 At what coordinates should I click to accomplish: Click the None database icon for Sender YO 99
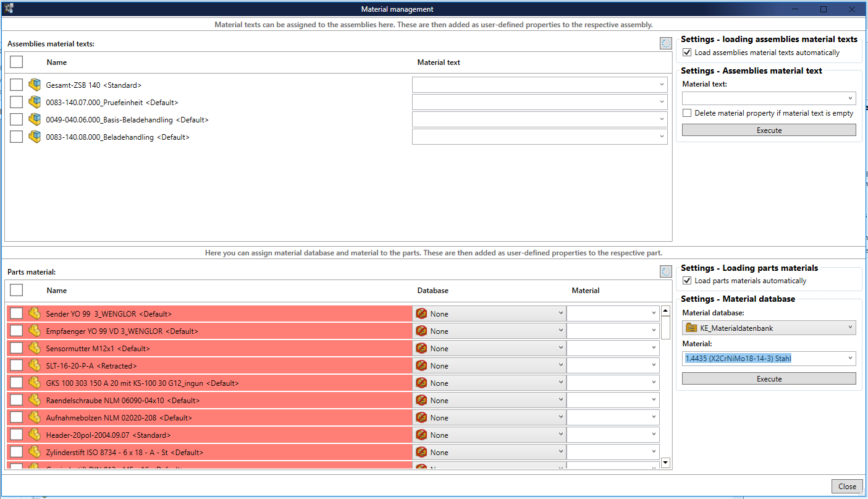[x=421, y=313]
